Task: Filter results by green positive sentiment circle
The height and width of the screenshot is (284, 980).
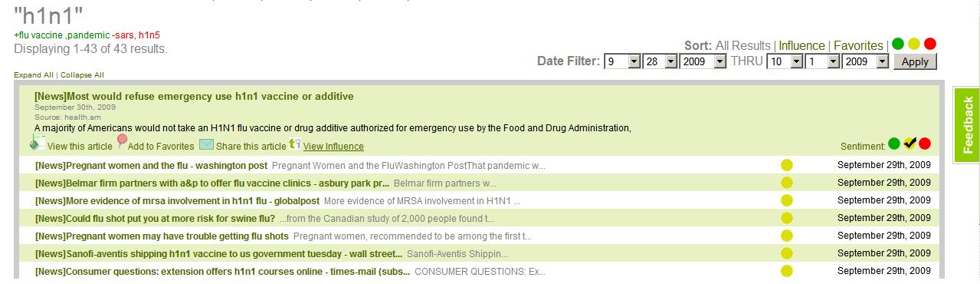Action: pos(898,44)
